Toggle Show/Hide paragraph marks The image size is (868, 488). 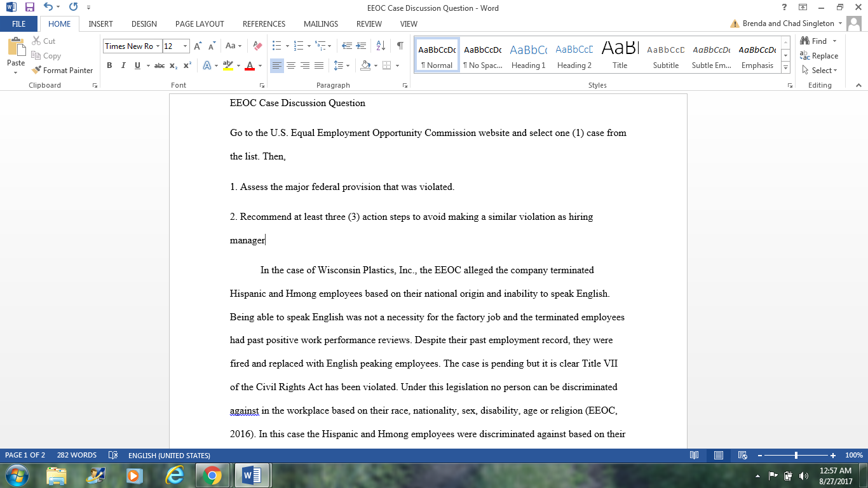(x=400, y=46)
